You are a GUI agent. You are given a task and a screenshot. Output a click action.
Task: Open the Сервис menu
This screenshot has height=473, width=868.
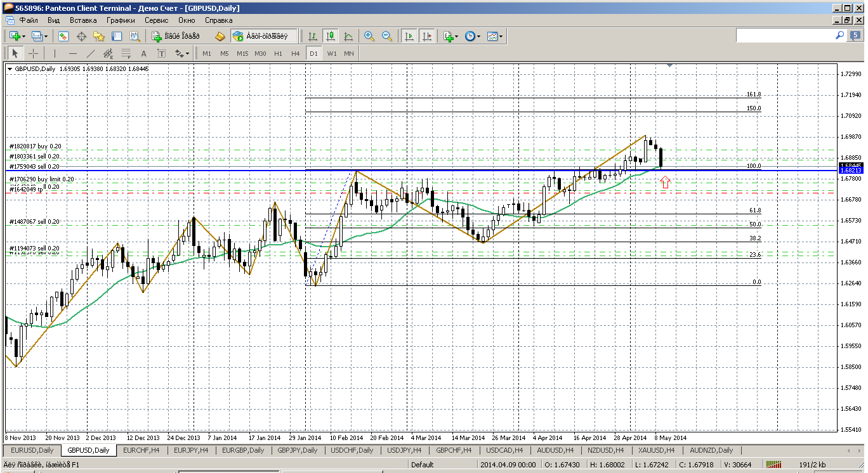pyautogui.click(x=156, y=20)
